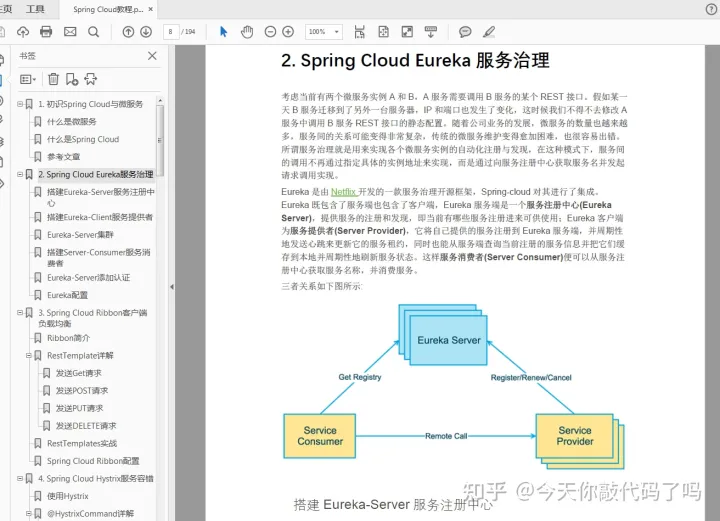Select the arrow selection tool
Screen dimensions: 720x521
click(224, 32)
